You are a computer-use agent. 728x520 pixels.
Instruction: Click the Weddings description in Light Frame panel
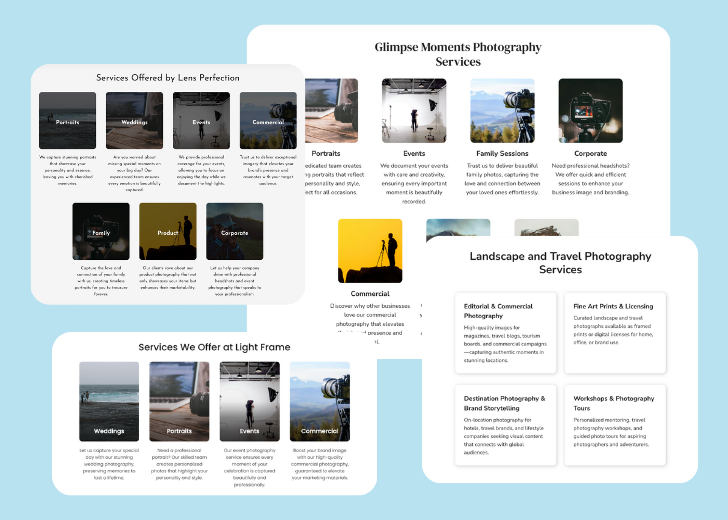[109, 464]
